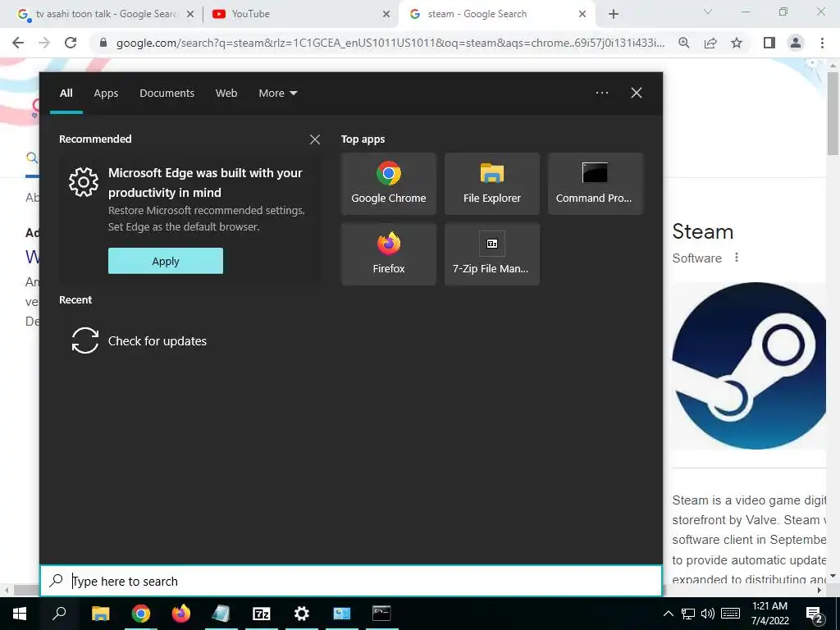Open File Explorer from the taskbar
The width and height of the screenshot is (840, 630).
(100, 614)
